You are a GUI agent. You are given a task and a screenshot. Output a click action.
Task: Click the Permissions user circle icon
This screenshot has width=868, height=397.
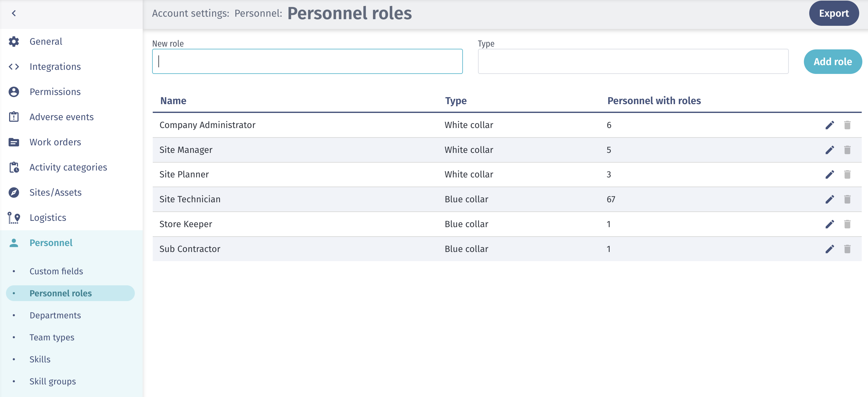pyautogui.click(x=14, y=92)
